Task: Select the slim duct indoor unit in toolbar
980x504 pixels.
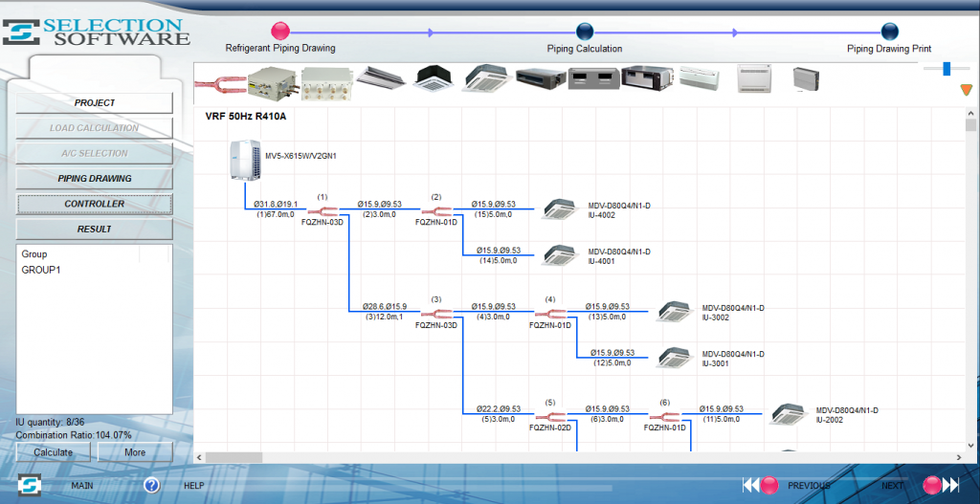Action: pyautogui.click(x=541, y=77)
